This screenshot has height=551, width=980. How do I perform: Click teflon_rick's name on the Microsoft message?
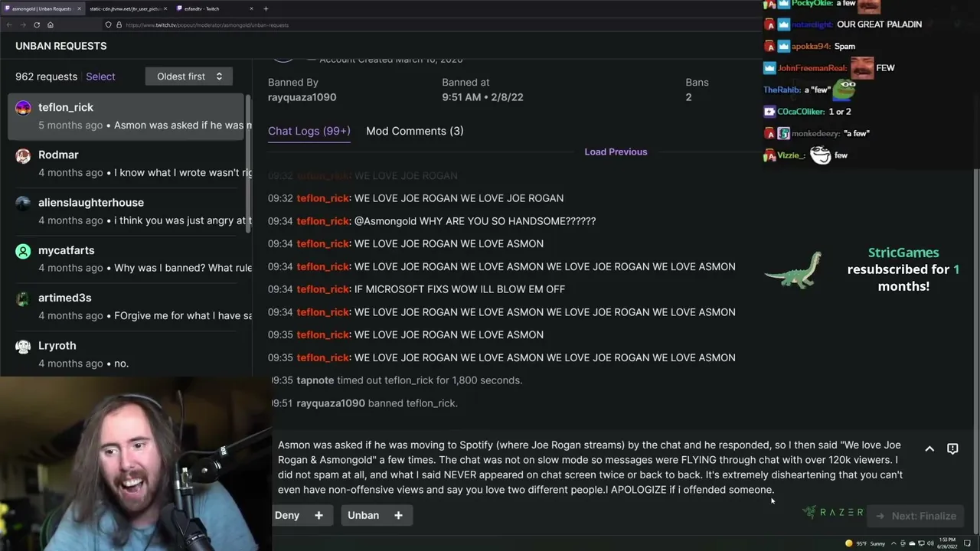[322, 289]
